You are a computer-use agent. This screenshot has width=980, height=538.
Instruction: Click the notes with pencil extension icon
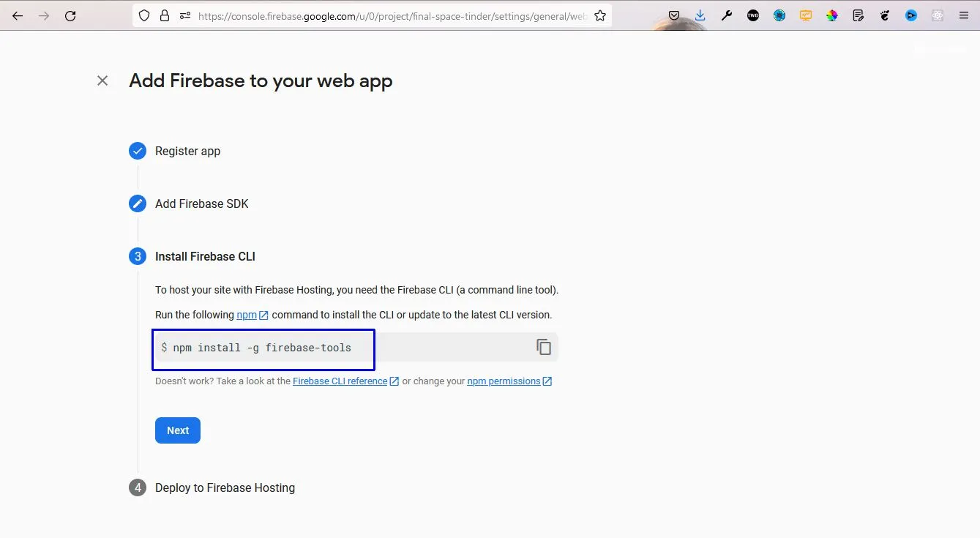859,15
